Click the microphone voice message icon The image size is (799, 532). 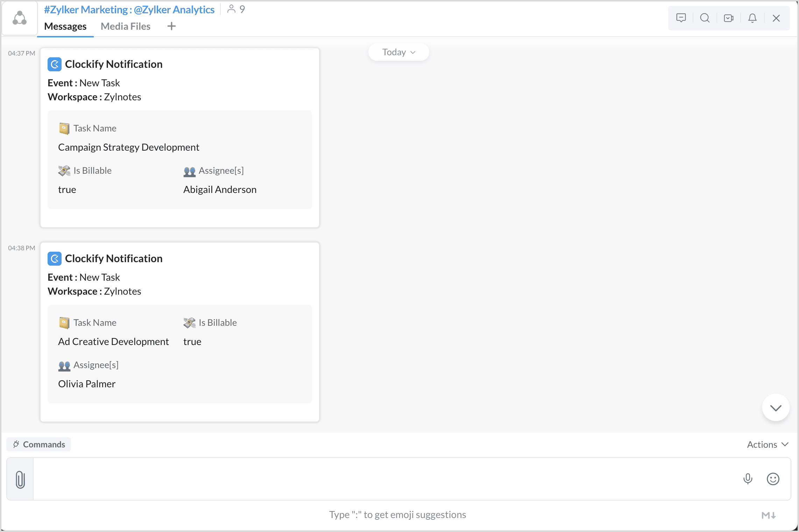(x=748, y=479)
